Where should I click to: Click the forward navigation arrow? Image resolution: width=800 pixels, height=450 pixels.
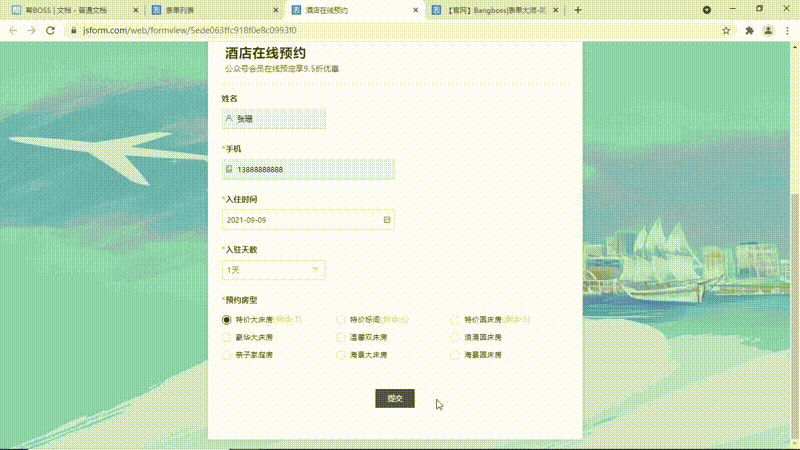31,31
